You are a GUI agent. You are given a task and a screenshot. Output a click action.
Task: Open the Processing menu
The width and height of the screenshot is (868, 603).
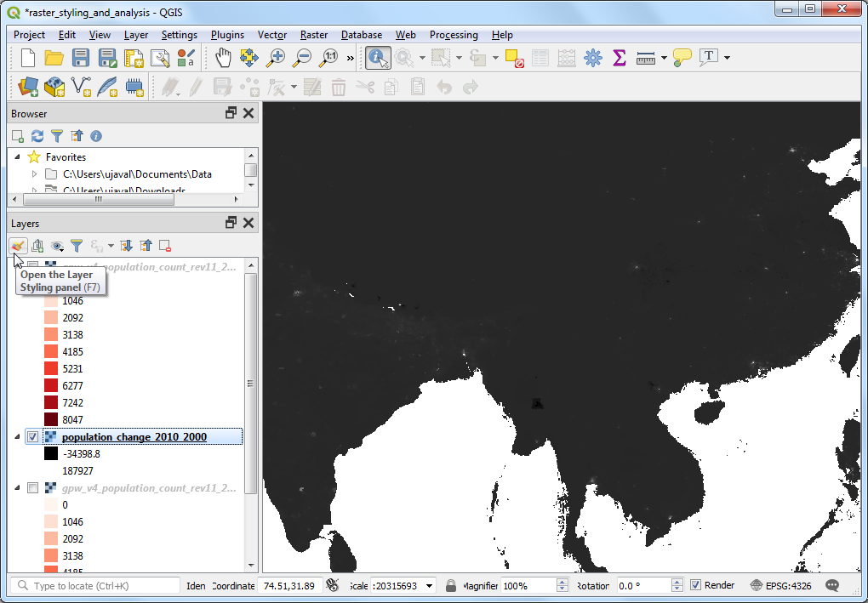point(453,35)
